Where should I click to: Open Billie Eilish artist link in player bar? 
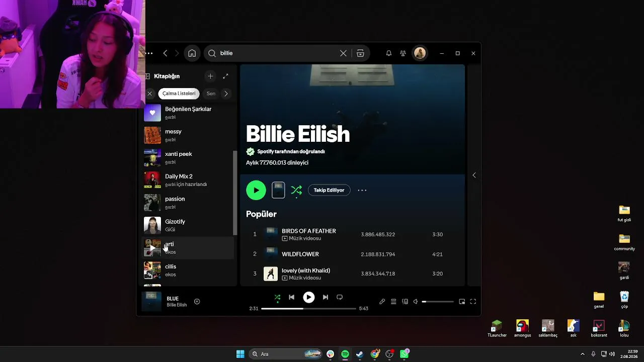[177, 305]
